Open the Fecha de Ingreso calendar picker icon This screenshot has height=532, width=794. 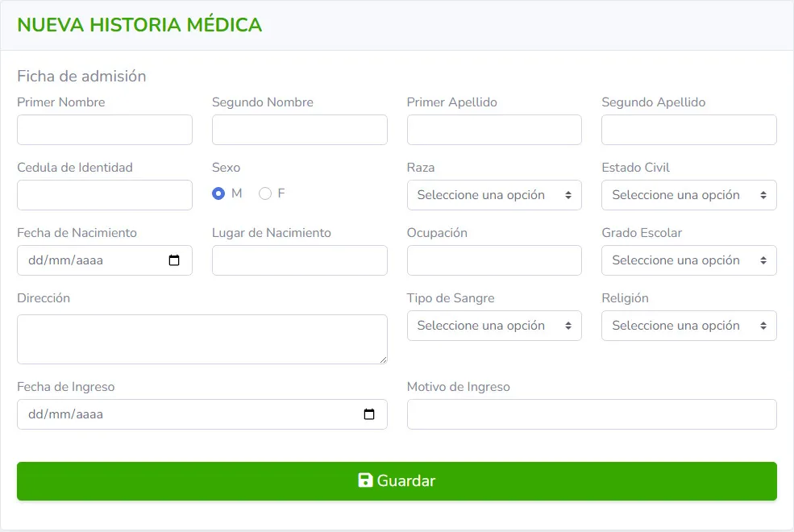tap(369, 414)
